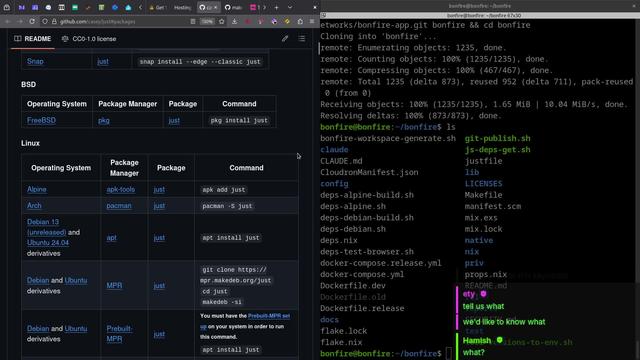Open the first pinned tab

pyautogui.click(x=22, y=7)
